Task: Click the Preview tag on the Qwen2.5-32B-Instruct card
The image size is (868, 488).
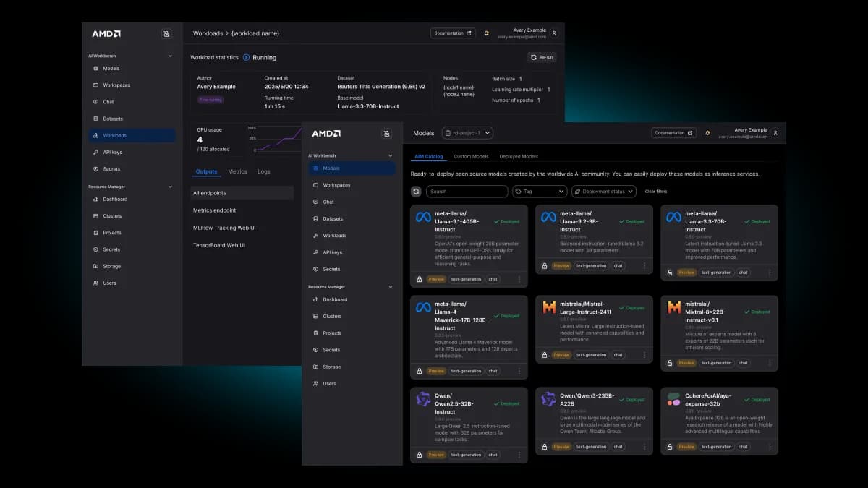Action: point(436,455)
